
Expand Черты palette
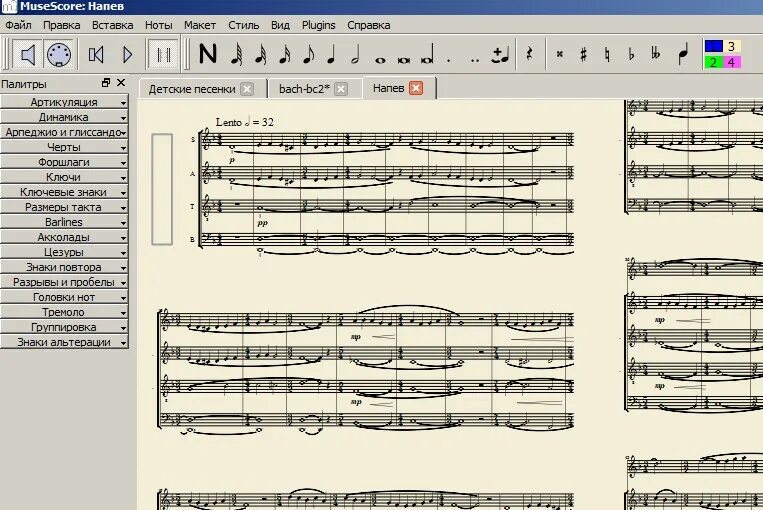pyautogui.click(x=64, y=147)
